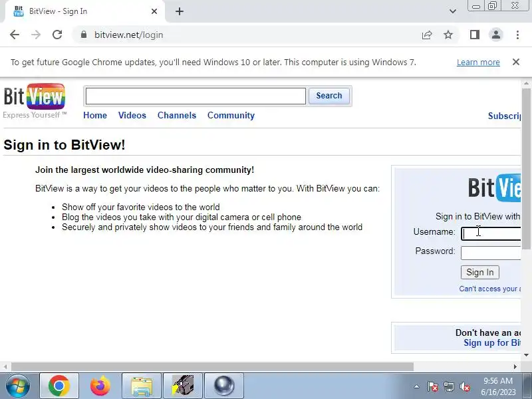Open the Subscriptions nav link
The width and height of the screenshot is (532, 399).
[x=504, y=116]
